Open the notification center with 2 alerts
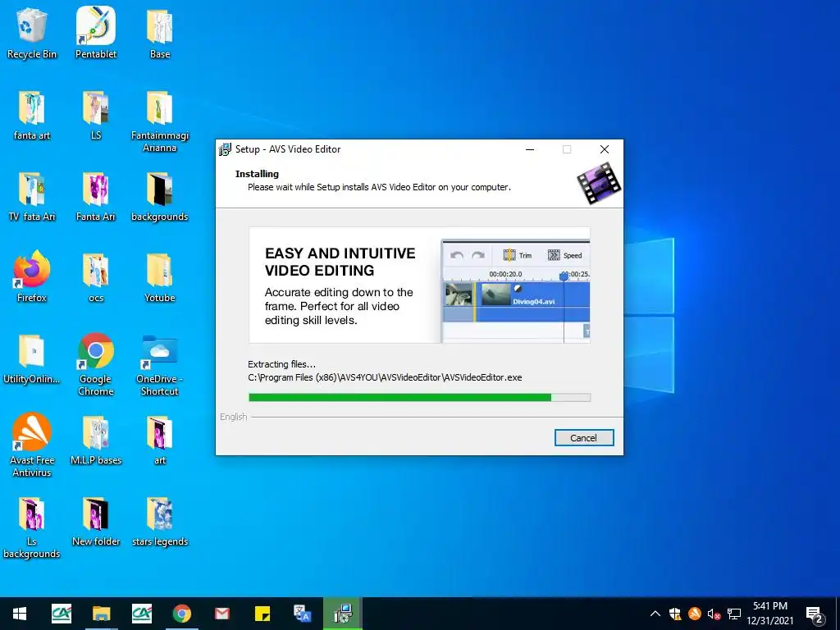The image size is (840, 630). click(x=815, y=614)
